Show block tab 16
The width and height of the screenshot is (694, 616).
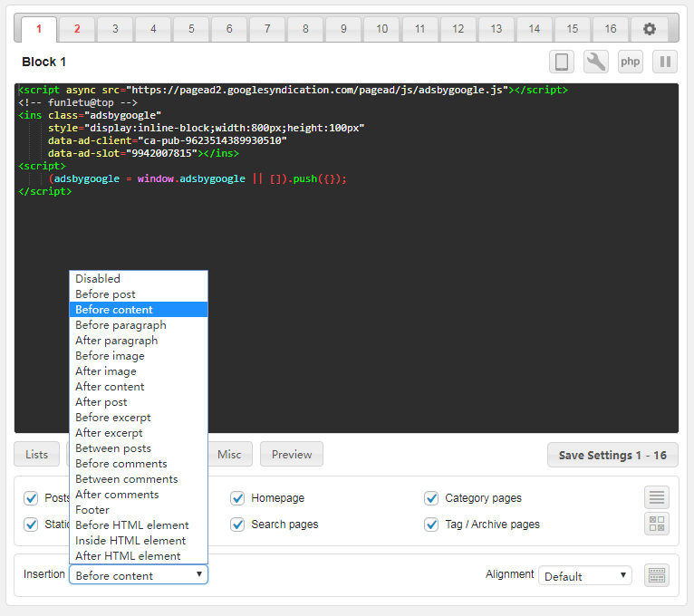point(611,29)
